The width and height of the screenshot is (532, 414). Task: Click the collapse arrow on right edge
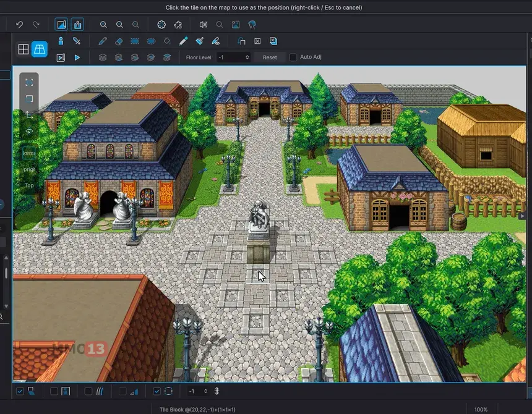[x=522, y=216]
